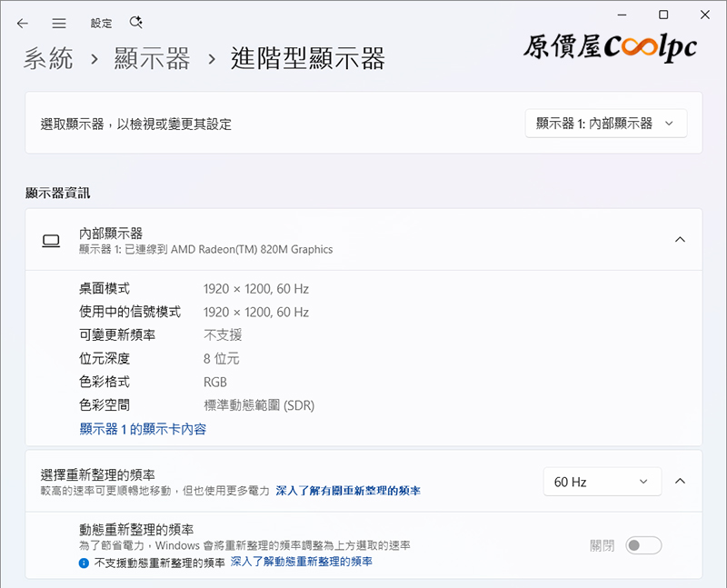The width and height of the screenshot is (727, 588).
Task: Click the 設定 app title text
Action: (x=102, y=24)
